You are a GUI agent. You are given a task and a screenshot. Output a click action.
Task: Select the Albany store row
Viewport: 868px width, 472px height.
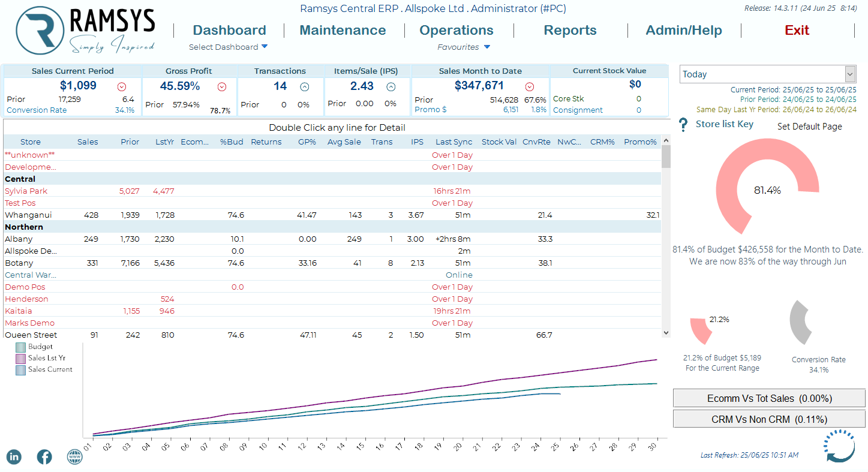coord(332,239)
